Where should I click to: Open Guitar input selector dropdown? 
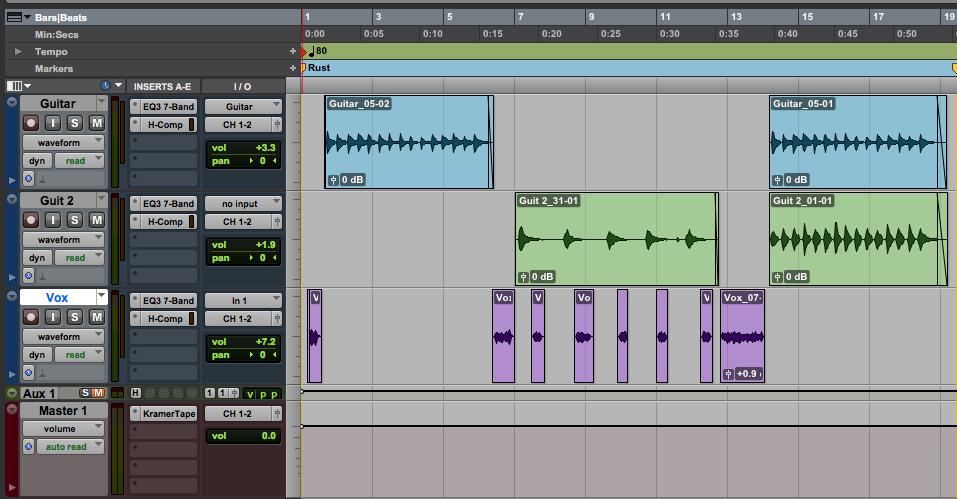click(x=243, y=107)
